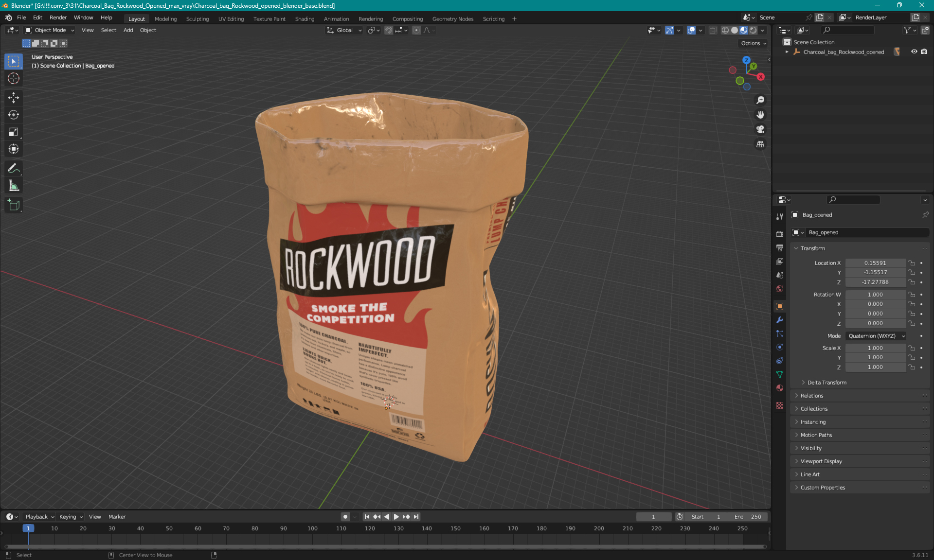Expand the Delta Transform panel
This screenshot has width=934, height=560.
click(826, 383)
